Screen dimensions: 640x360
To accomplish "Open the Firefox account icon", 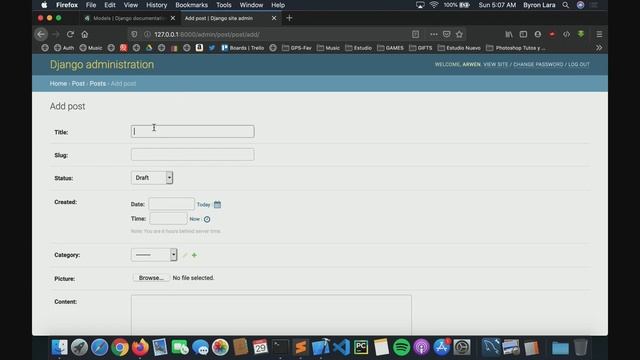I will pyautogui.click(x=538, y=34).
